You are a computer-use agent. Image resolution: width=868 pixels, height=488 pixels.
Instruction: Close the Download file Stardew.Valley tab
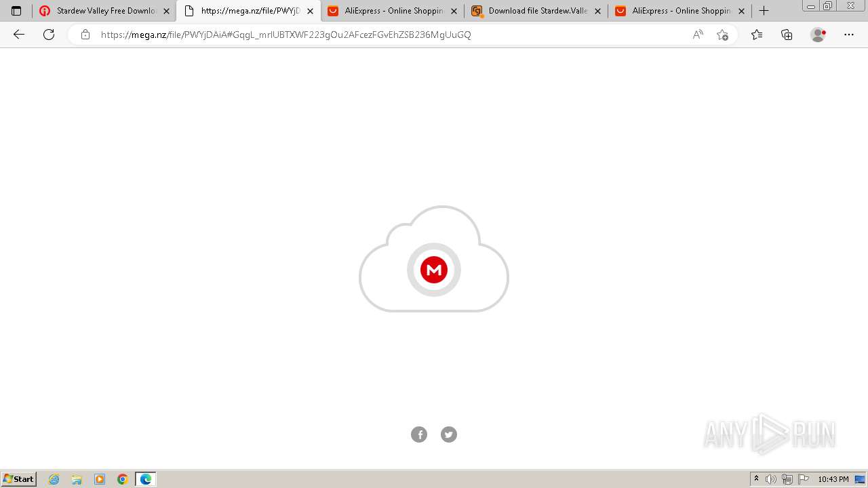[597, 11]
